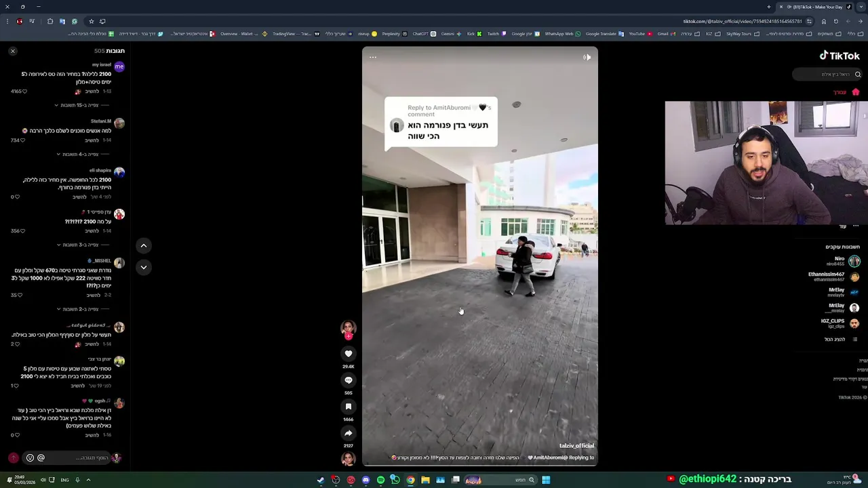The width and height of the screenshot is (868, 488).
Task: Submit comment with the red post arrow
Action: [13, 457]
